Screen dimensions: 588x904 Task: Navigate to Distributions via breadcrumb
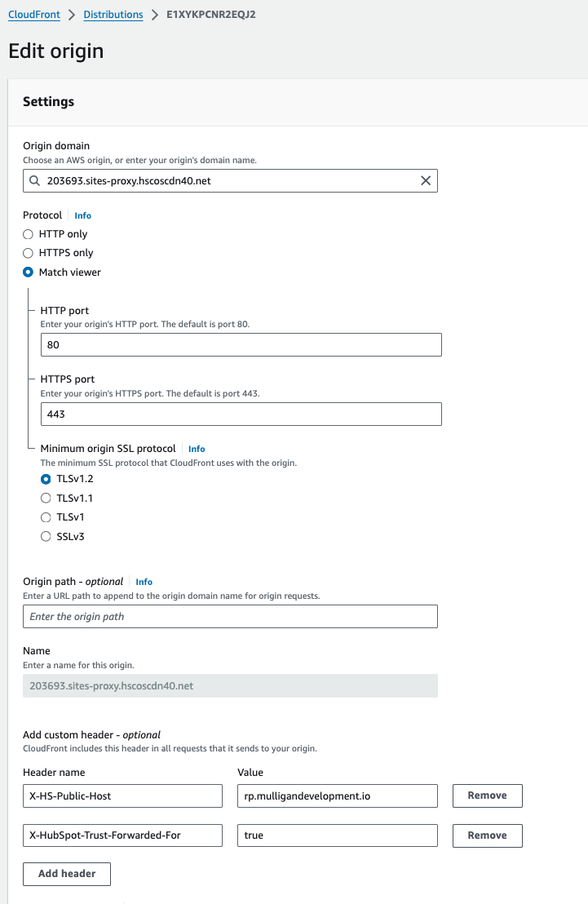113,14
